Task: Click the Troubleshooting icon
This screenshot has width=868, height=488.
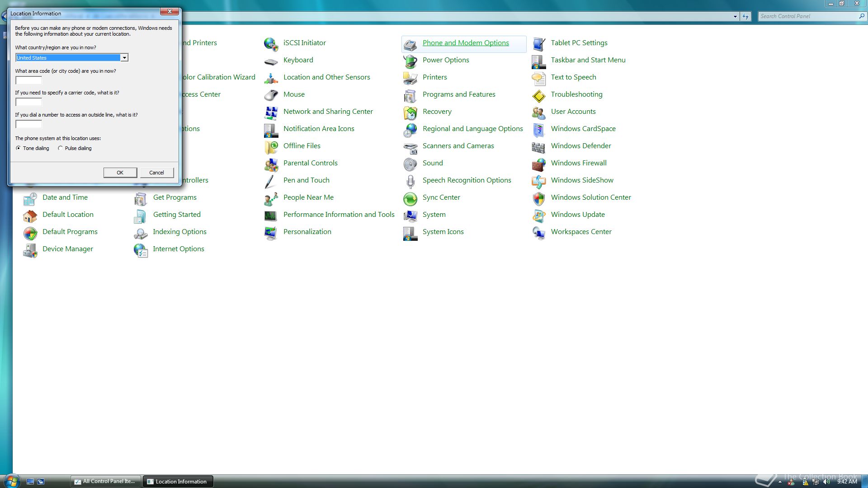Action: (x=538, y=95)
